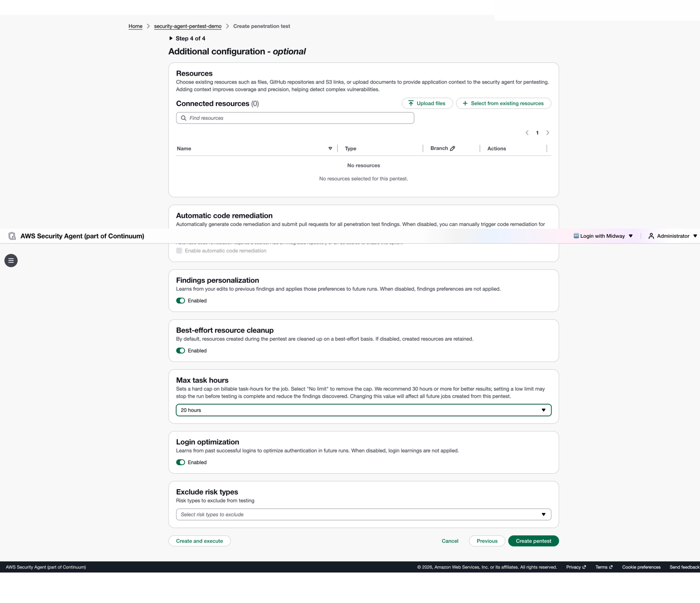Open Cookie preferences in footer
700x603 pixels.
point(641,567)
